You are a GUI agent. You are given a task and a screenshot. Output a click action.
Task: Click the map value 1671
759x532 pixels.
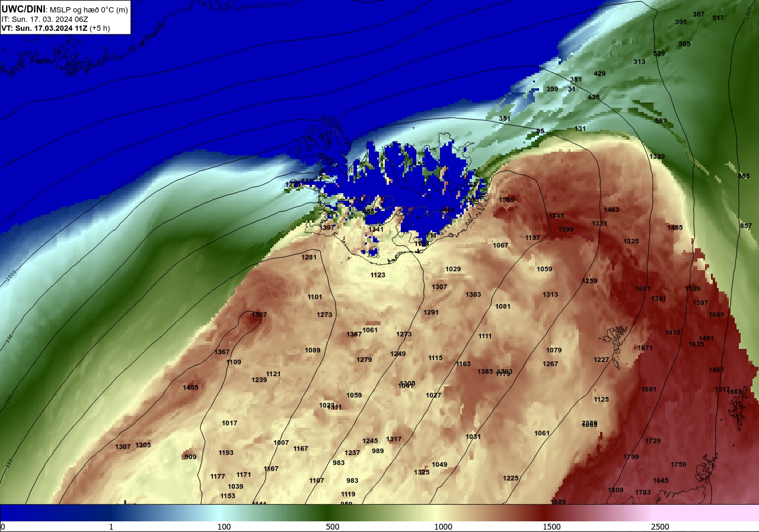click(645, 348)
